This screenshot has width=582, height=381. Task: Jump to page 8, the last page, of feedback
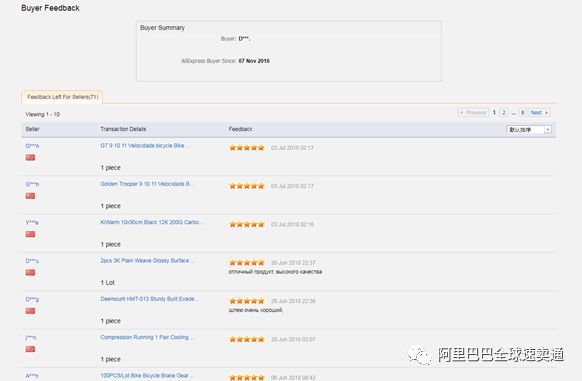pos(522,113)
